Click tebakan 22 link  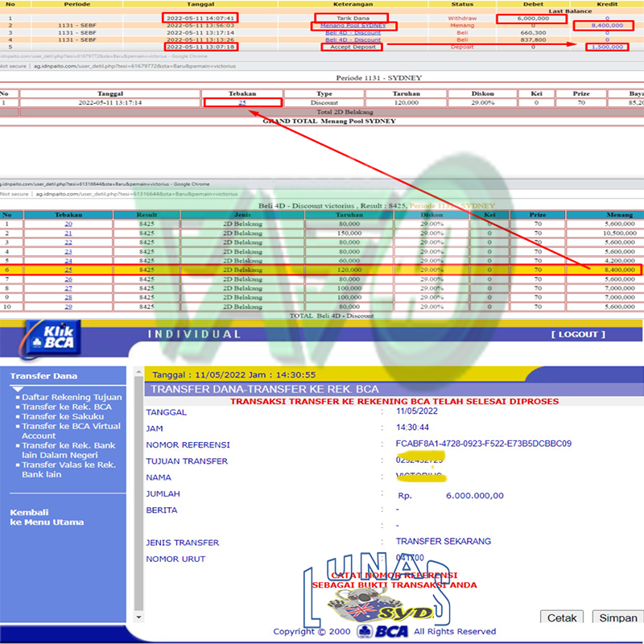pyautogui.click(x=68, y=242)
